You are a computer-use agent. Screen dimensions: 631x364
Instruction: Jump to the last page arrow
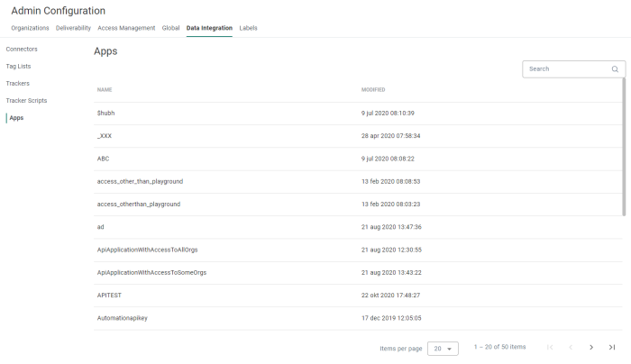[x=612, y=347]
